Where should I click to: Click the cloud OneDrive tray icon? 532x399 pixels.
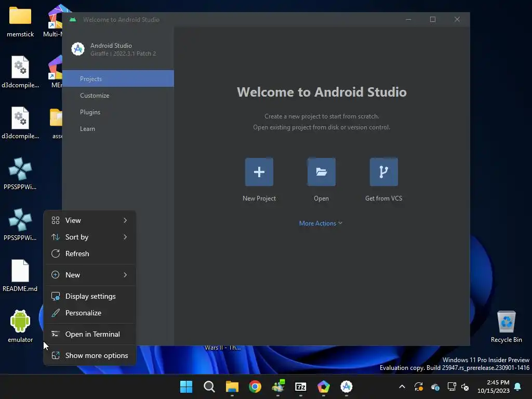coord(435,387)
